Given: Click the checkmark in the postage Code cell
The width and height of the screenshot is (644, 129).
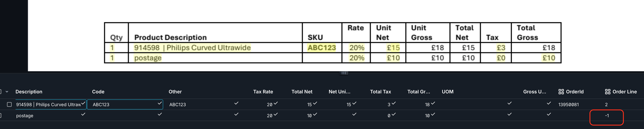Looking at the screenshot, I should click(x=160, y=114).
